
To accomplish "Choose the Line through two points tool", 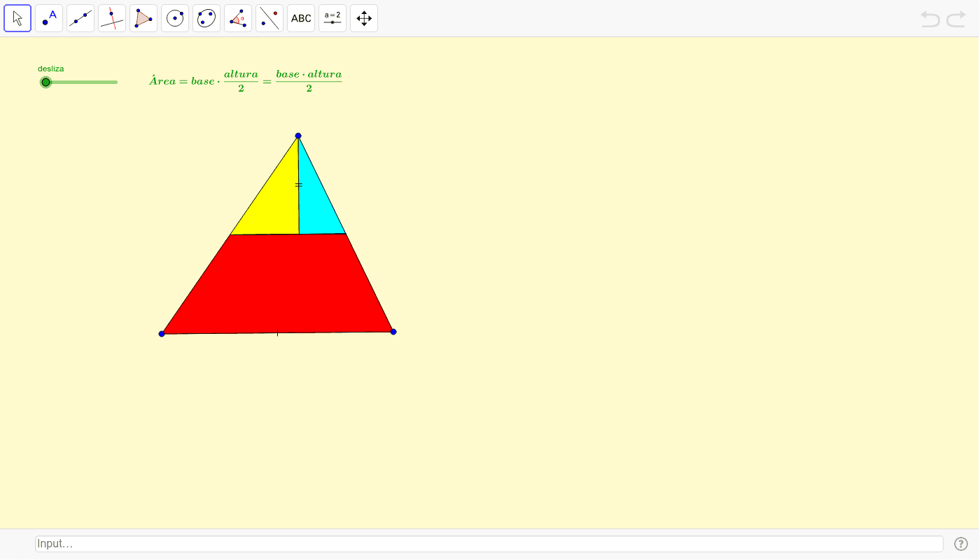I will [x=80, y=18].
